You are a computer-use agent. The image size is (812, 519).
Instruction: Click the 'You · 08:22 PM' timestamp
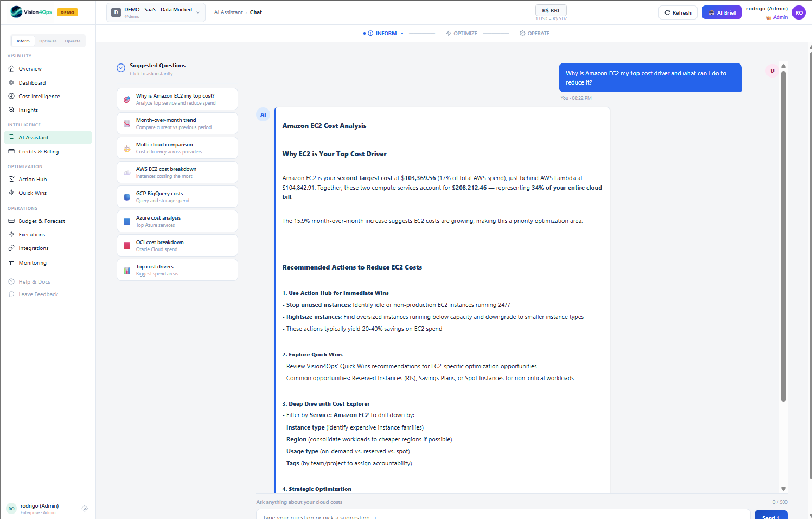(576, 98)
